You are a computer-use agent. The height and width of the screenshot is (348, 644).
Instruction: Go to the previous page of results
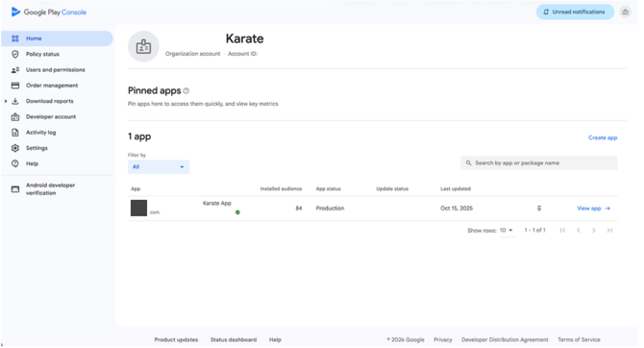click(x=579, y=230)
